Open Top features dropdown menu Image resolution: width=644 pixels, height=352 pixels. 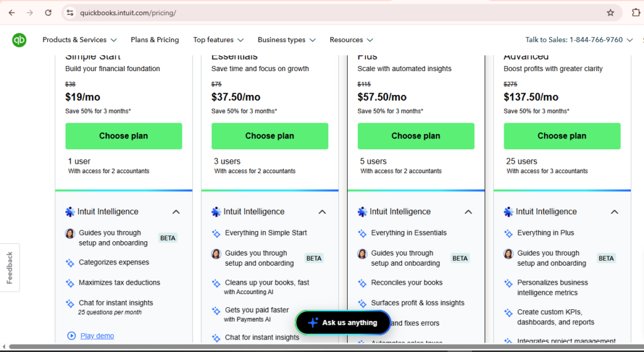218,40
